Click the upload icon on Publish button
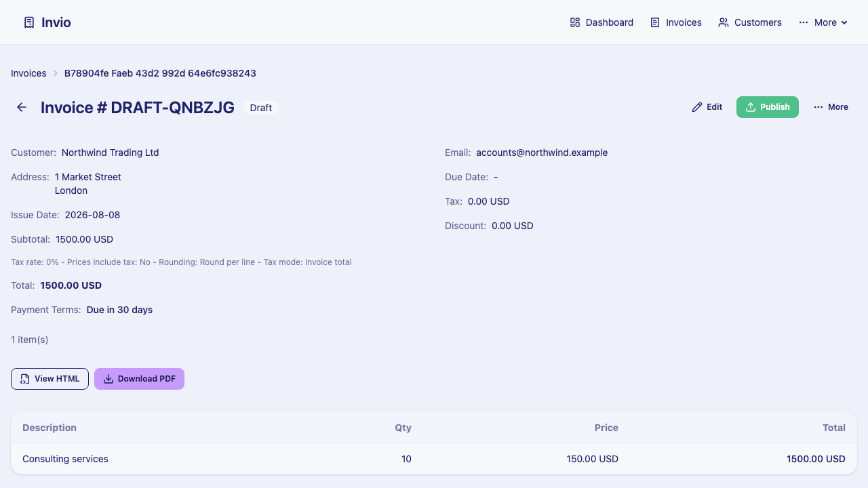868x488 pixels. (751, 107)
